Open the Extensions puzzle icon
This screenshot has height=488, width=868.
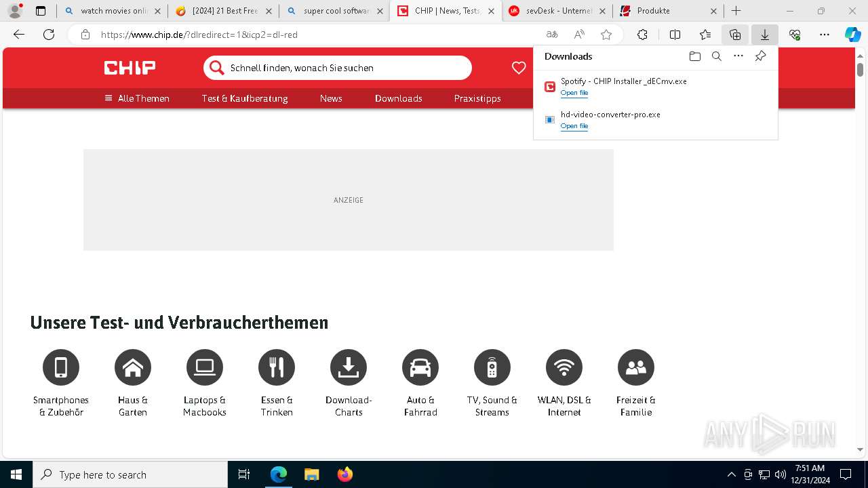(x=642, y=35)
